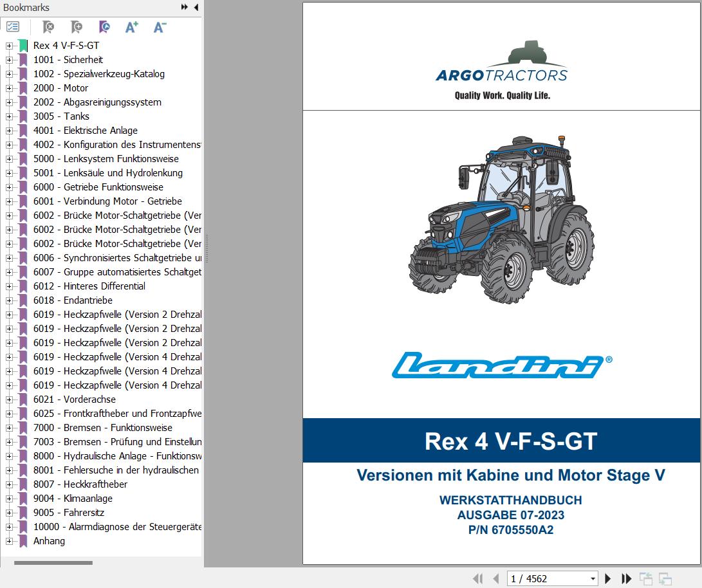Decrease bookmark text size

tap(160, 27)
